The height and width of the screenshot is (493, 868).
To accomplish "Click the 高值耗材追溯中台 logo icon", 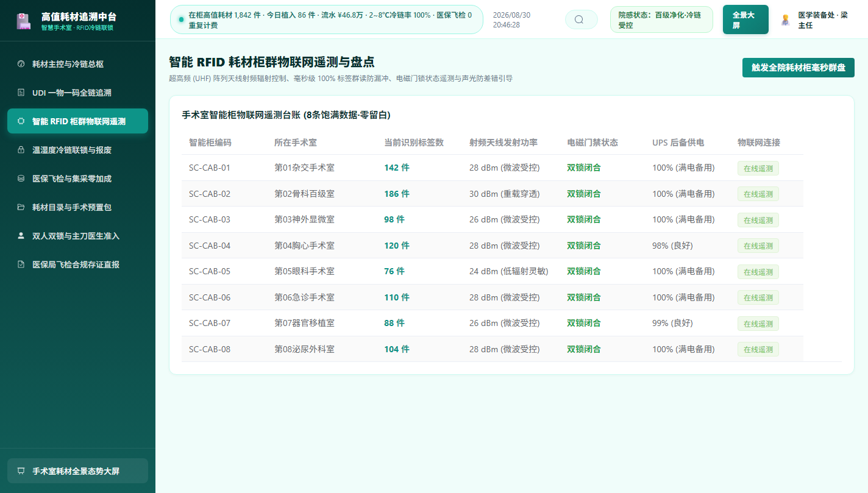I will click(24, 21).
